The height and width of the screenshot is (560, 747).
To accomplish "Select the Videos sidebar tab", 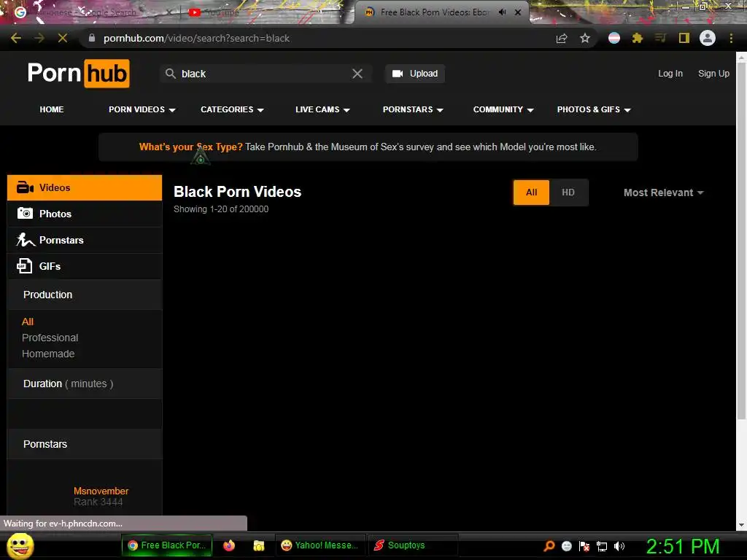I will [85, 187].
